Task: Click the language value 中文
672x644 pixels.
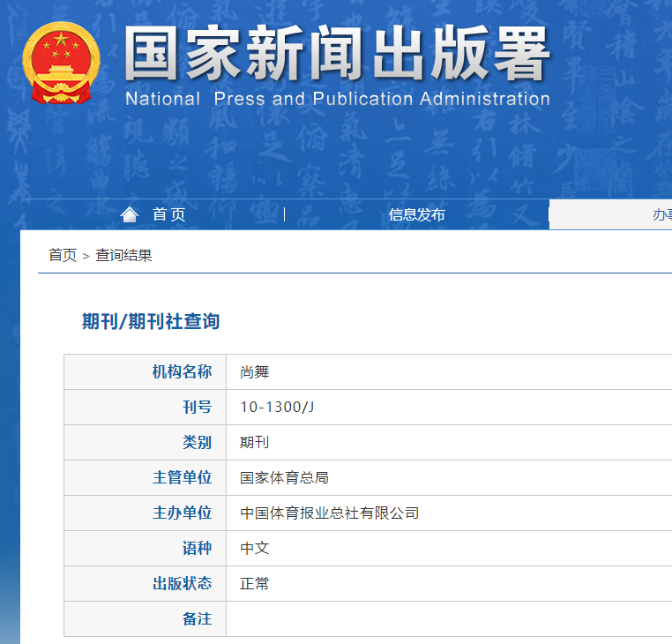Action: click(255, 548)
